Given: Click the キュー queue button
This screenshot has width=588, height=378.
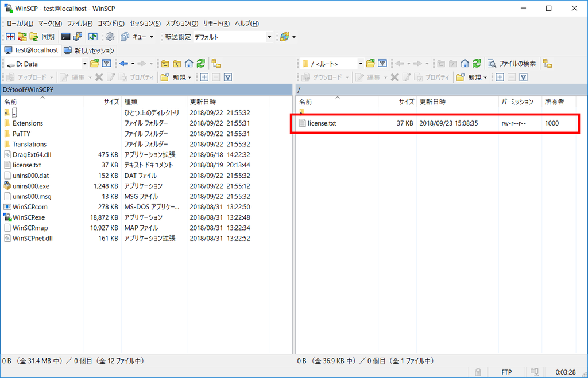Looking at the screenshot, I should click(x=134, y=37).
